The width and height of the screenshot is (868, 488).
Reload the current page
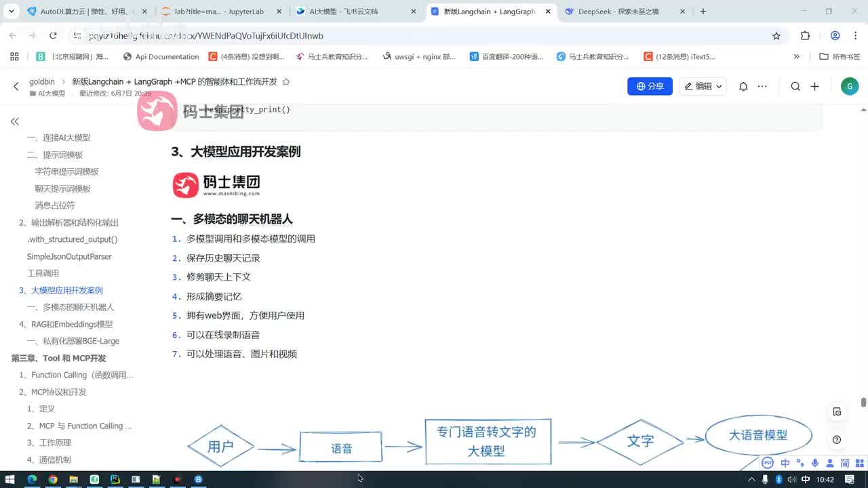click(x=54, y=36)
